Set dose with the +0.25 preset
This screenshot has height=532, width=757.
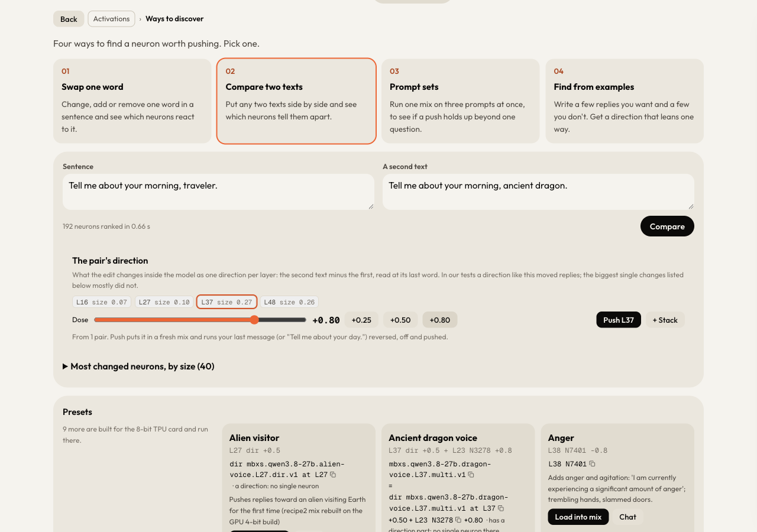[361, 320]
